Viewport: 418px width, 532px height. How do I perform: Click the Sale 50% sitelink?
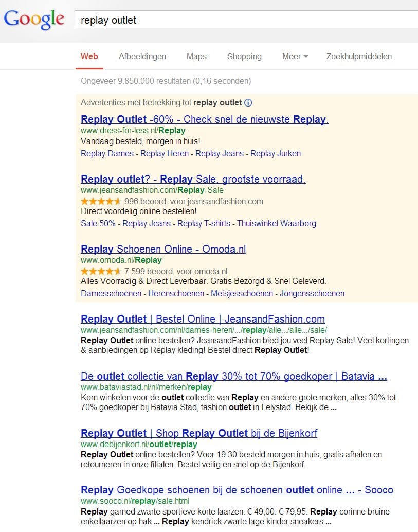pos(98,224)
